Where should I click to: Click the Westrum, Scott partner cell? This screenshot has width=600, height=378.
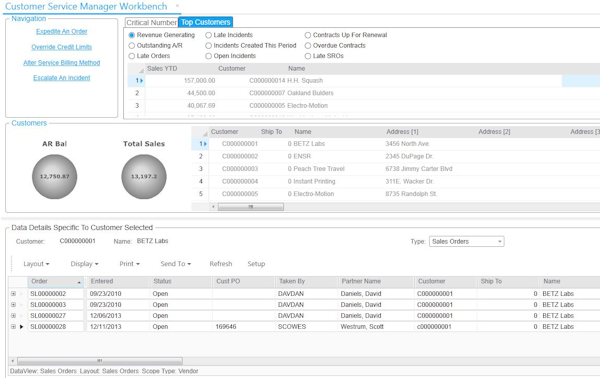coord(376,327)
